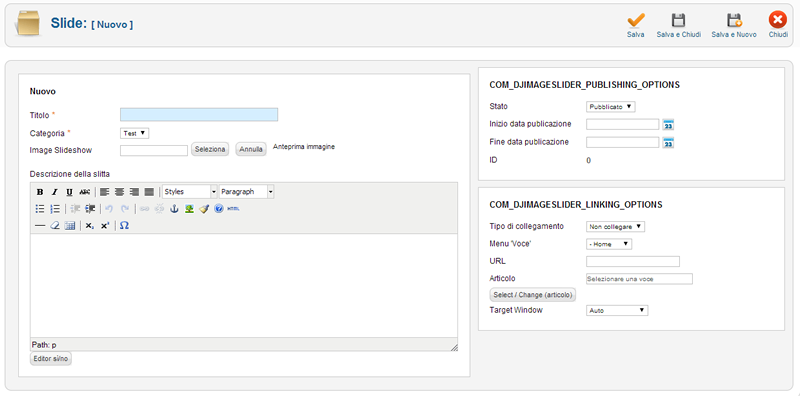Click the Seleziona image button

click(210, 150)
